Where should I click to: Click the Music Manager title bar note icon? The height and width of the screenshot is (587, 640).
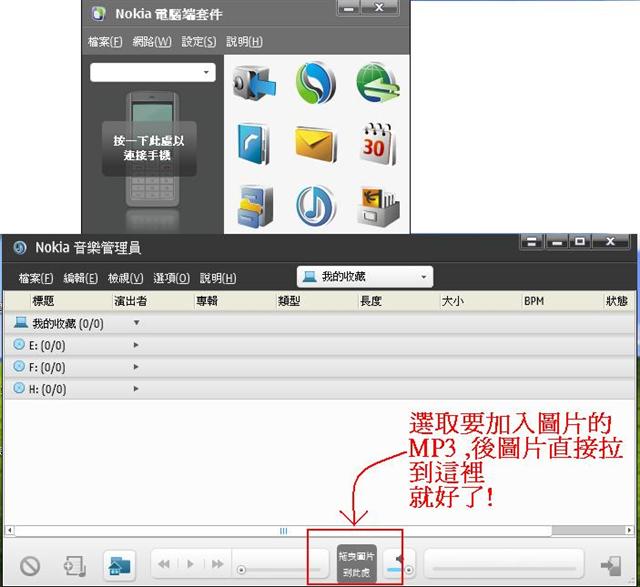point(19,247)
